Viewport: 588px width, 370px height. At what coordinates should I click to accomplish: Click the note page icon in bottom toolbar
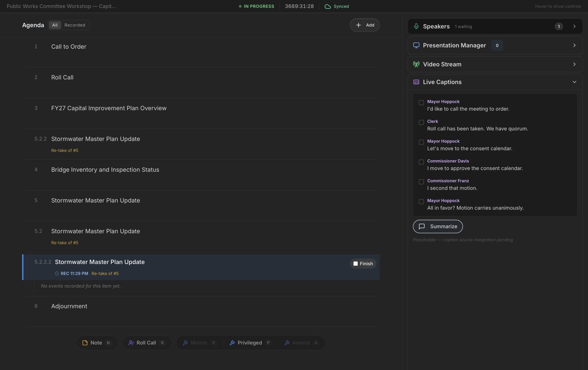(x=85, y=343)
